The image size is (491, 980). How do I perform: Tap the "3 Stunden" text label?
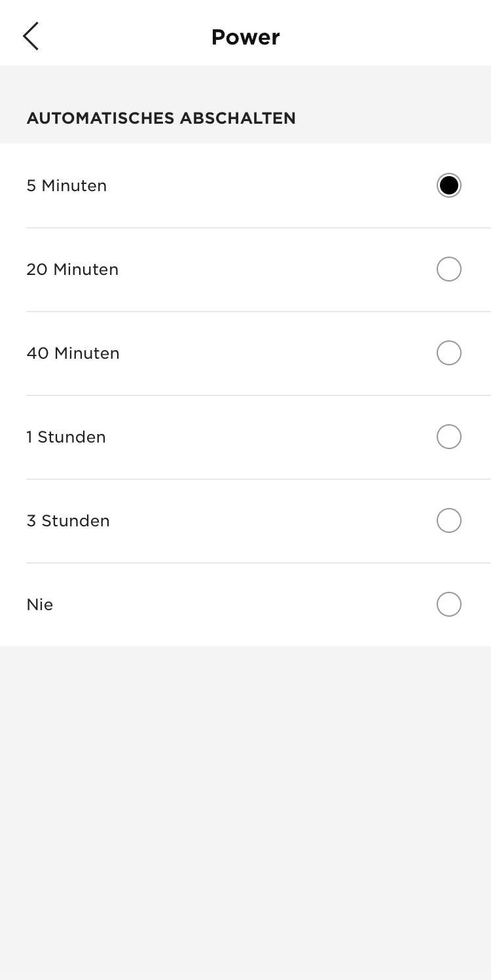pos(68,521)
